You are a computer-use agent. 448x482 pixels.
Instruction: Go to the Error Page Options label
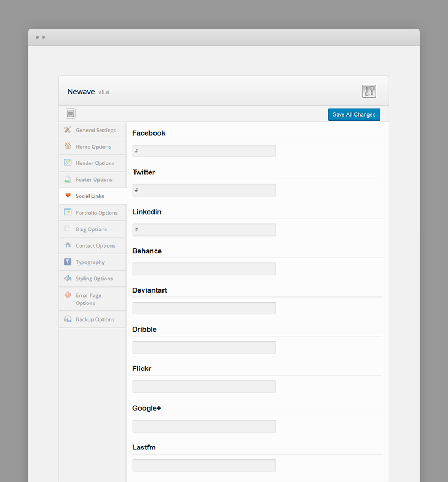click(x=88, y=299)
